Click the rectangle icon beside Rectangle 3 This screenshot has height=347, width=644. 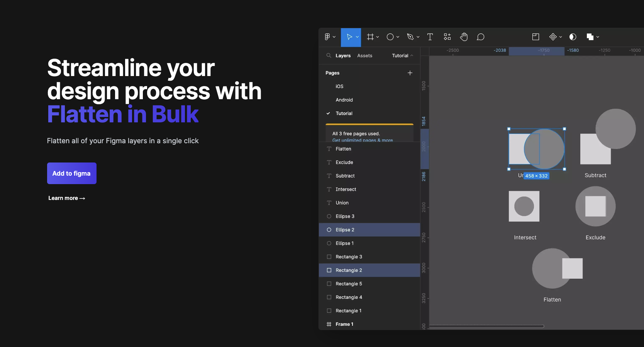pyautogui.click(x=329, y=257)
